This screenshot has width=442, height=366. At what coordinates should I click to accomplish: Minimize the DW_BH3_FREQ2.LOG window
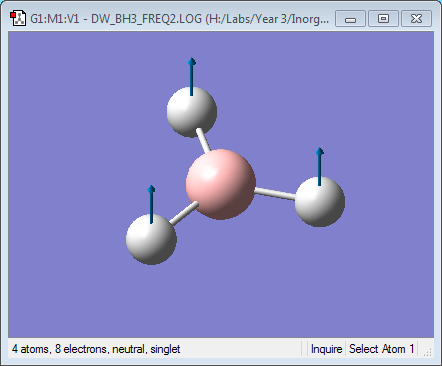point(350,18)
